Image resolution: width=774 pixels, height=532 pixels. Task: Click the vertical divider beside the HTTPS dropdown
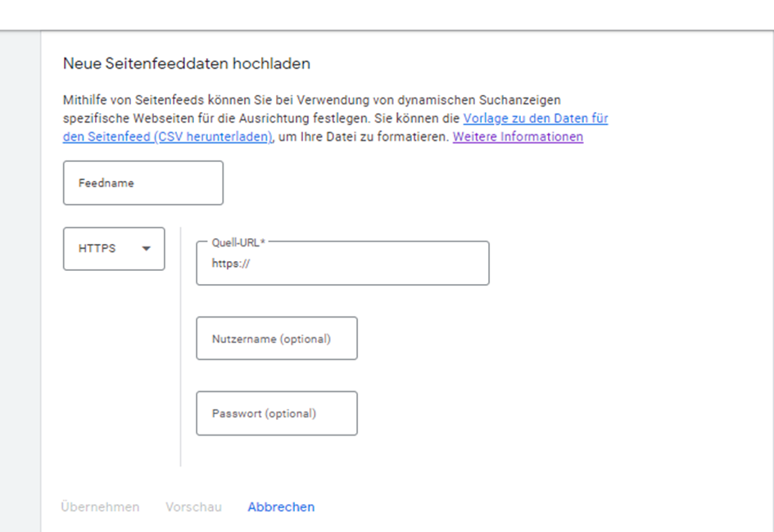click(181, 346)
